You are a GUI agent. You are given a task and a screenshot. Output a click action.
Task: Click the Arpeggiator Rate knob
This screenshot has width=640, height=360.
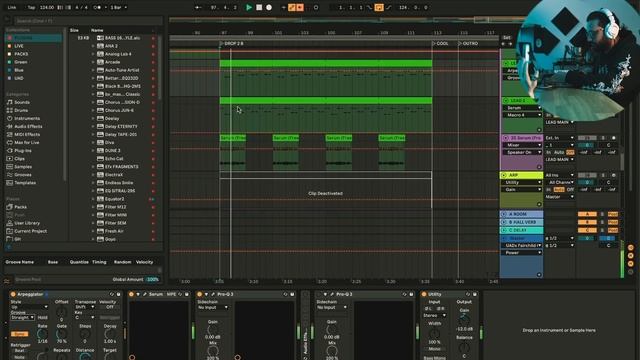tap(42, 334)
